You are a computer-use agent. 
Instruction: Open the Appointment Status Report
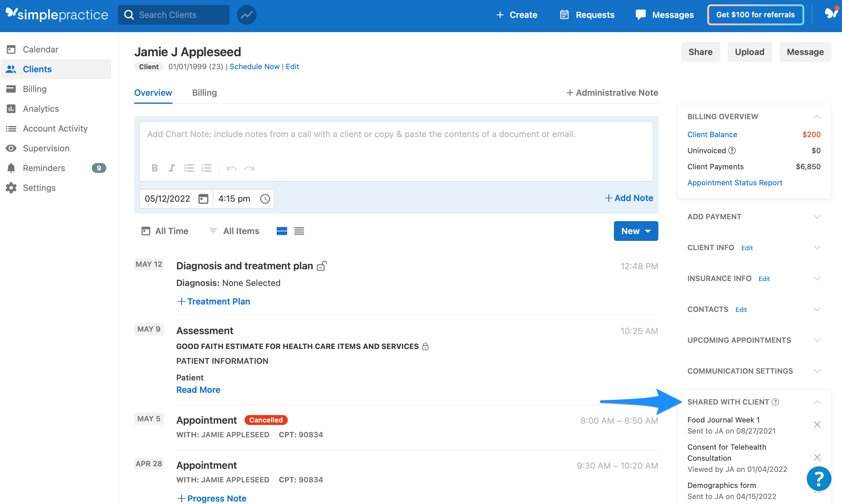[x=734, y=183]
